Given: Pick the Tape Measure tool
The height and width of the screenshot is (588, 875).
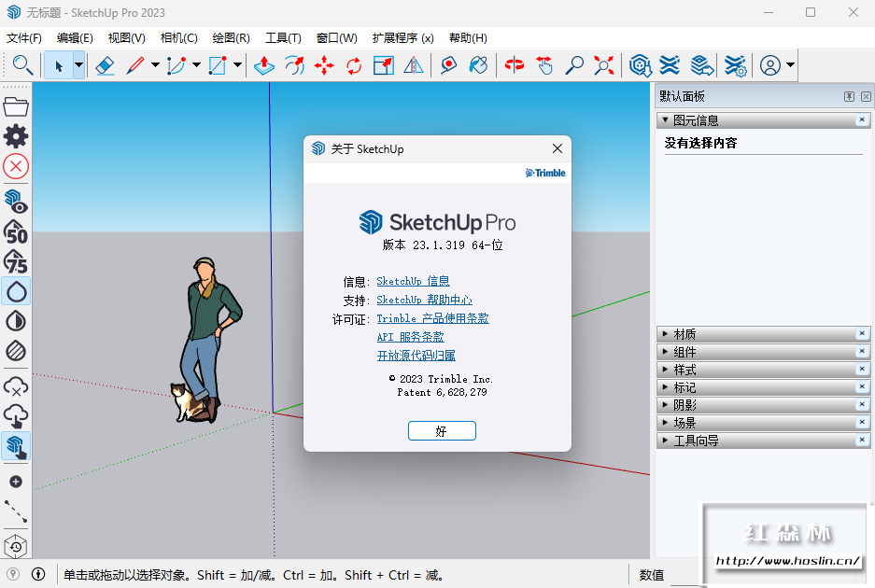Looking at the screenshot, I should tap(449, 65).
